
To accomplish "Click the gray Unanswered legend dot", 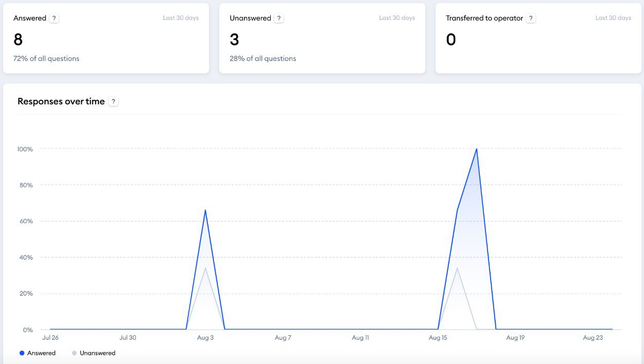I will [75, 353].
